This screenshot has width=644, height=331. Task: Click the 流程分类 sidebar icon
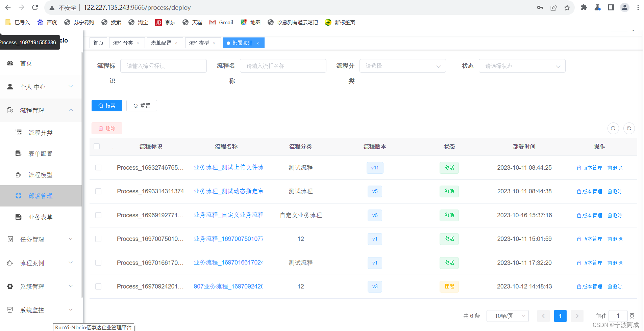pos(19,133)
